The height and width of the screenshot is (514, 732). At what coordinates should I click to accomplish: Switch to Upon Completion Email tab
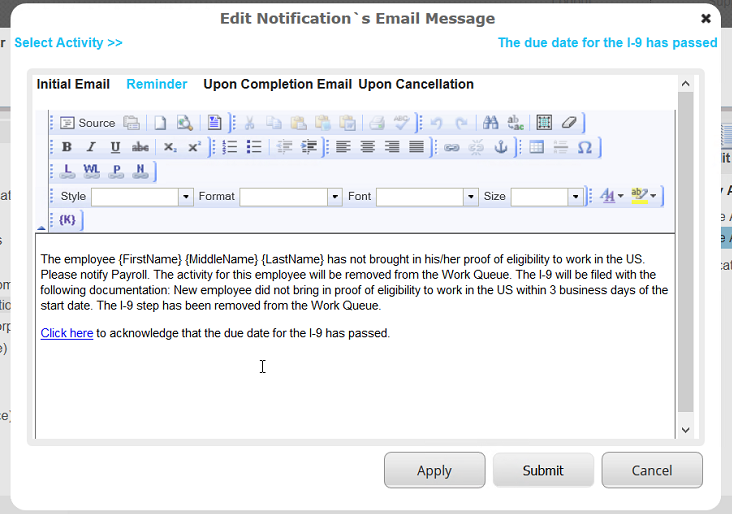277,84
